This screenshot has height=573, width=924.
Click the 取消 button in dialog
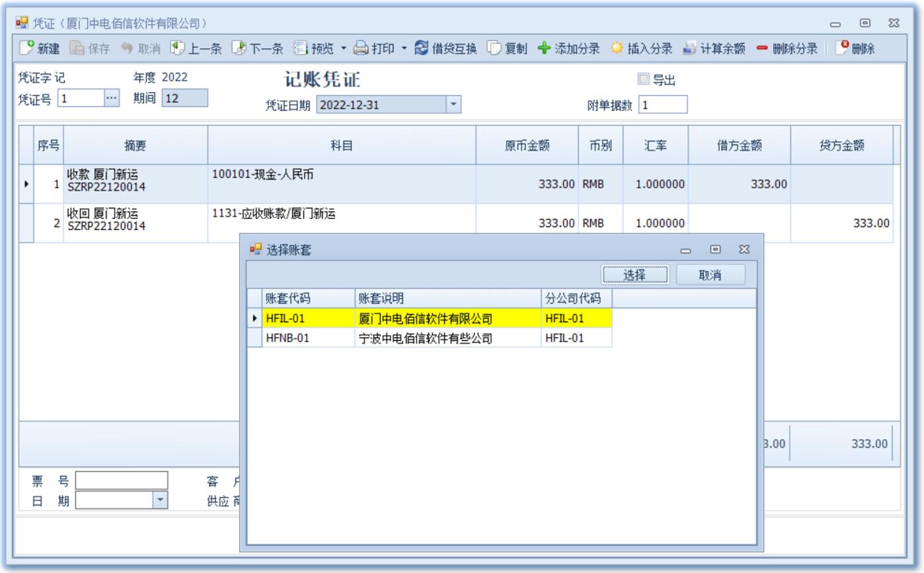point(710,275)
